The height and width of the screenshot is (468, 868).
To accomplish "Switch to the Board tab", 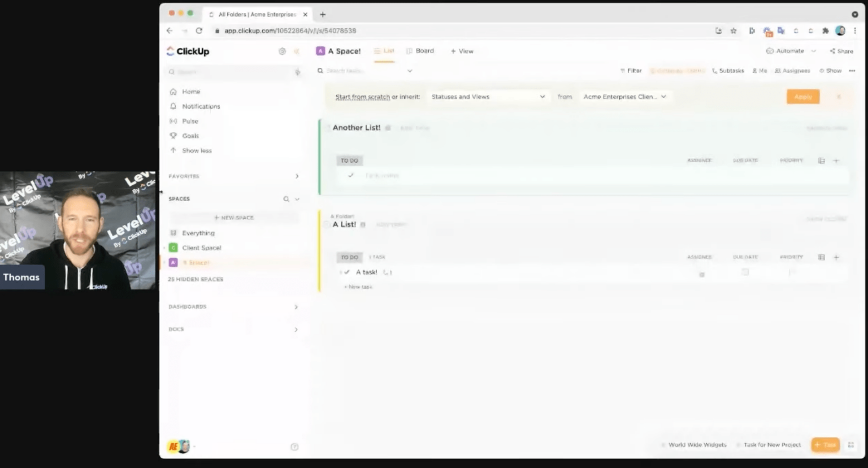I will [x=420, y=51].
